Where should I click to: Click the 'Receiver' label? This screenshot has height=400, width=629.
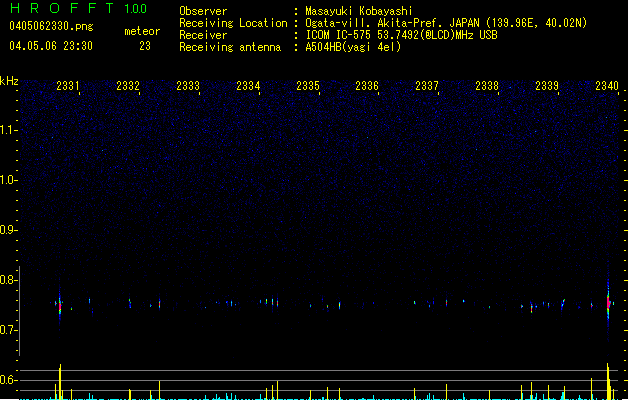click(x=203, y=35)
